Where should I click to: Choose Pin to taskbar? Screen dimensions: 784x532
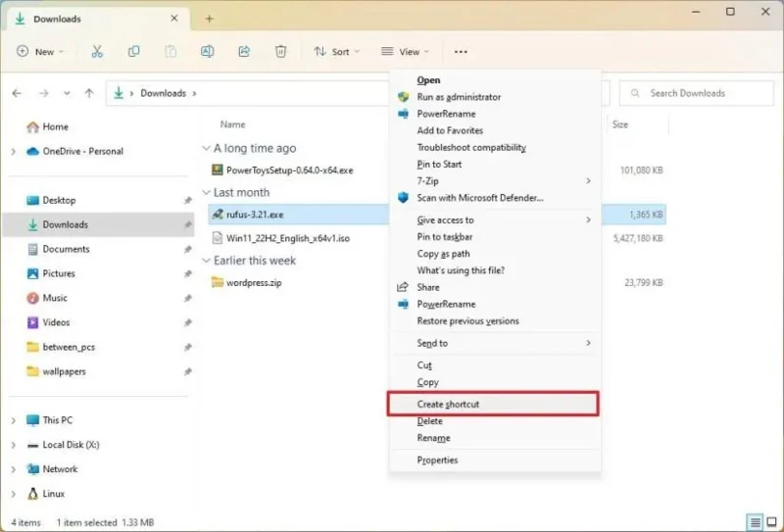(494, 237)
